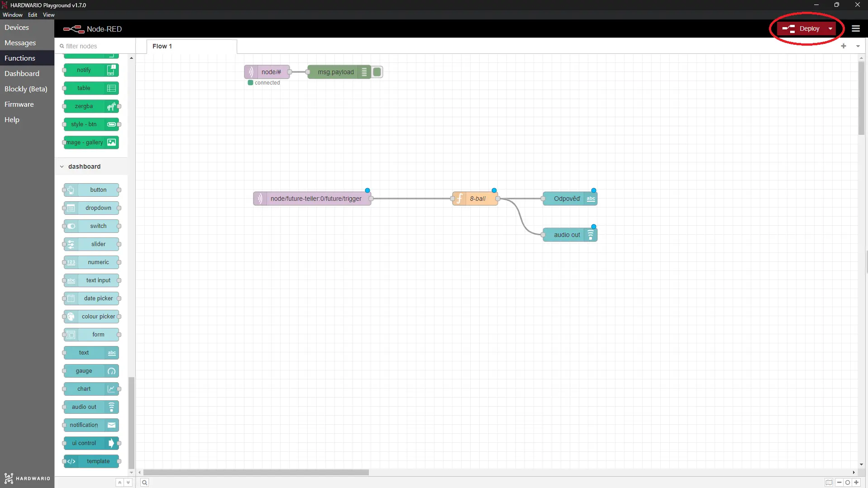Select the audio out node on canvas
The height and width of the screenshot is (488, 868).
[570, 235]
